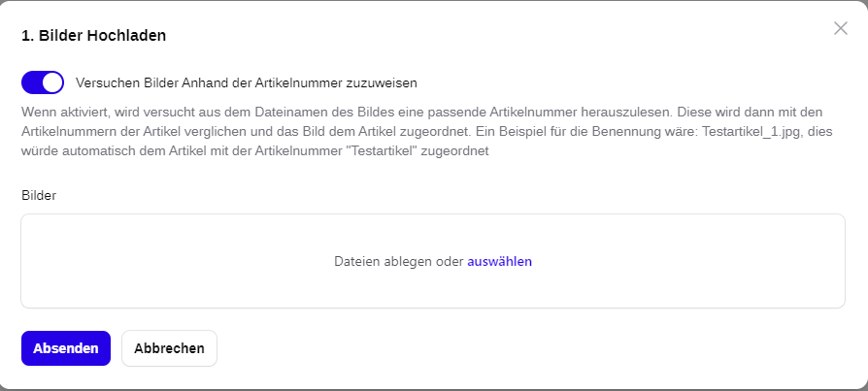Viewport: 868px width, 391px height.
Task: Click the white knob of the toggle
Action: 52,82
